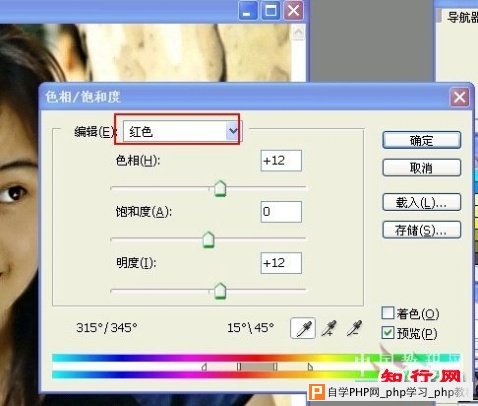Switch to the 导航器 panel tab
The width and height of the screenshot is (478, 406).
pos(462,17)
